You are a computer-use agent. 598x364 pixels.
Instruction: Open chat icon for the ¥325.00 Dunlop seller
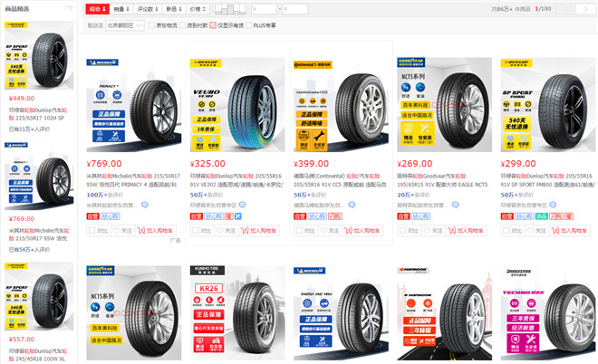click(x=242, y=205)
